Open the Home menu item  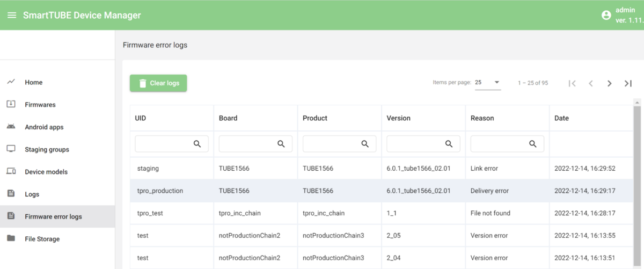coord(57,82)
